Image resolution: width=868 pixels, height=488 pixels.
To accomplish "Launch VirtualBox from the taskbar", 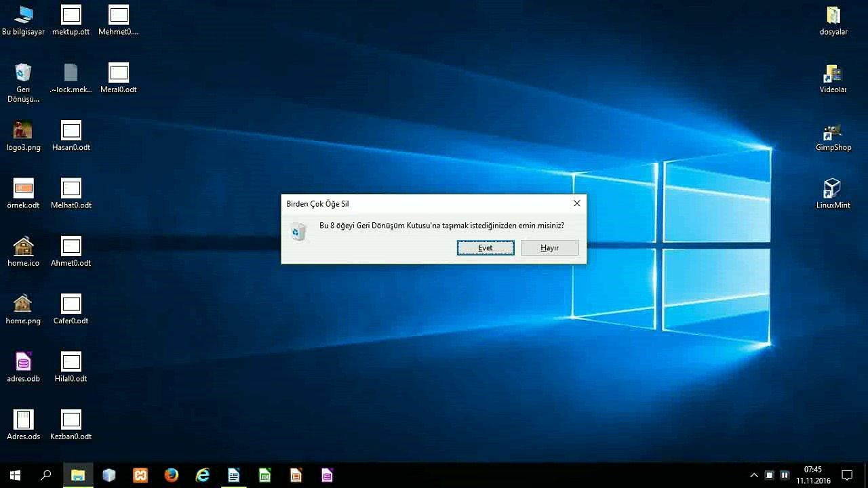I will (x=109, y=475).
